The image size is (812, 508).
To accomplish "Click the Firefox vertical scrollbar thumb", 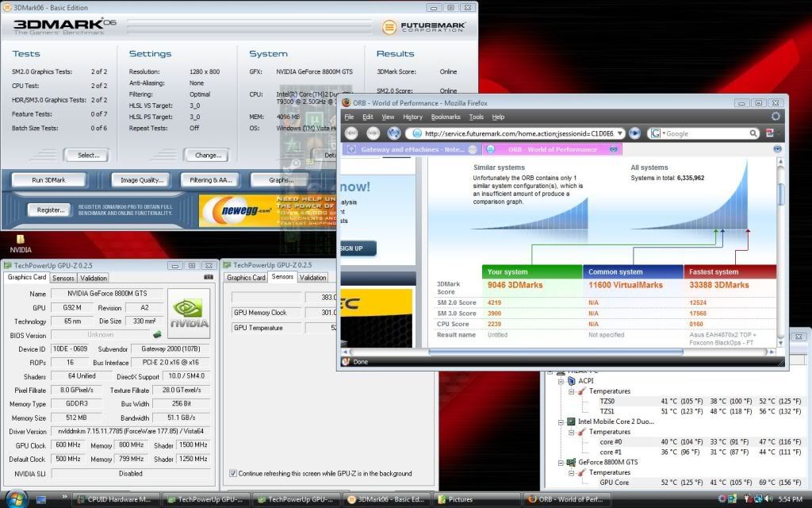I will (x=781, y=194).
